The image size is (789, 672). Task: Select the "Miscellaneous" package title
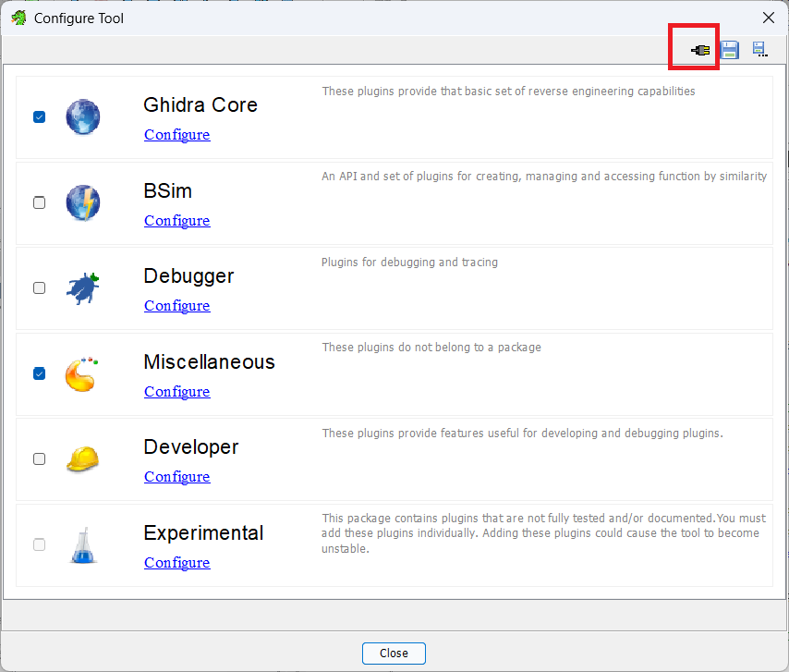tap(210, 362)
